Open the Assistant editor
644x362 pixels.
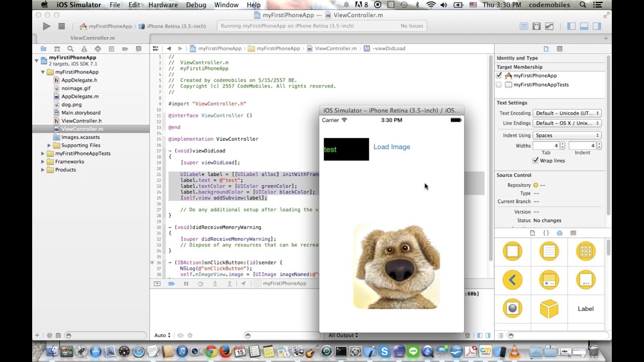(x=537, y=26)
